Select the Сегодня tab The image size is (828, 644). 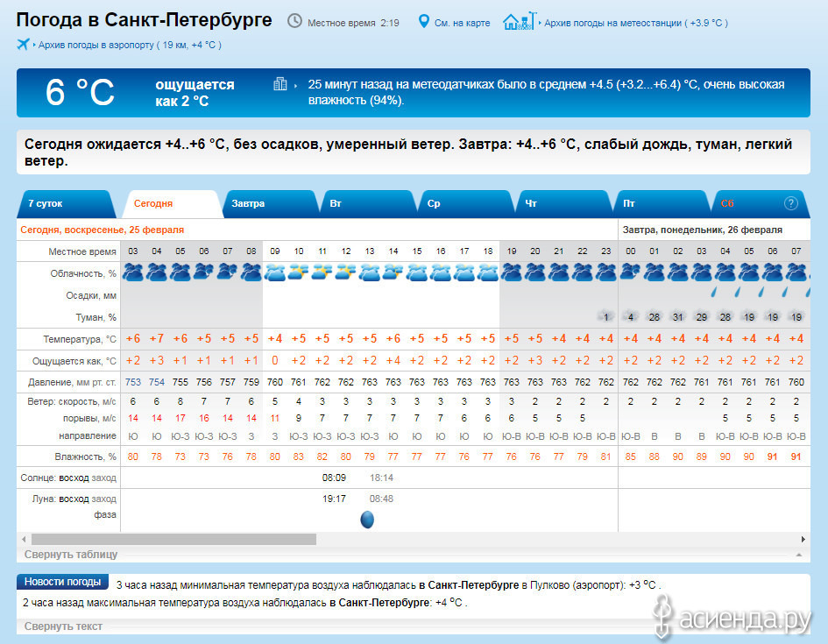(x=172, y=204)
